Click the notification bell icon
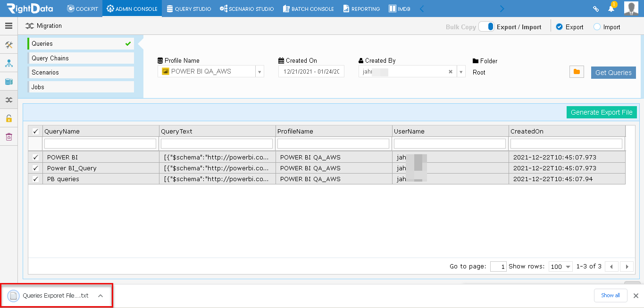This screenshot has height=308, width=644. [x=611, y=8]
